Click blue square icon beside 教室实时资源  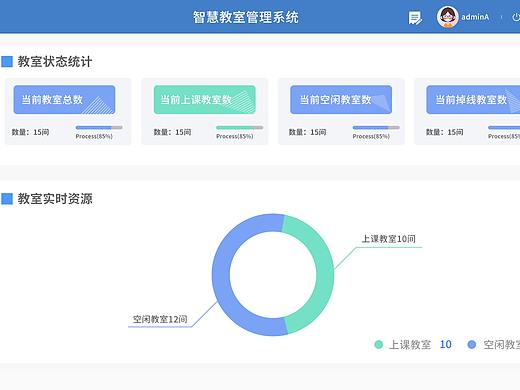click(7, 199)
